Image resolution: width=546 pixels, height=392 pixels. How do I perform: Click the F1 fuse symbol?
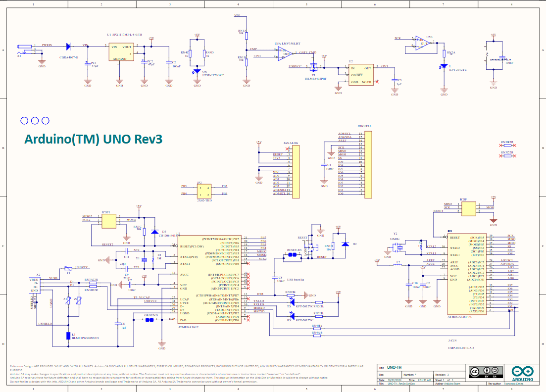(x=68, y=271)
